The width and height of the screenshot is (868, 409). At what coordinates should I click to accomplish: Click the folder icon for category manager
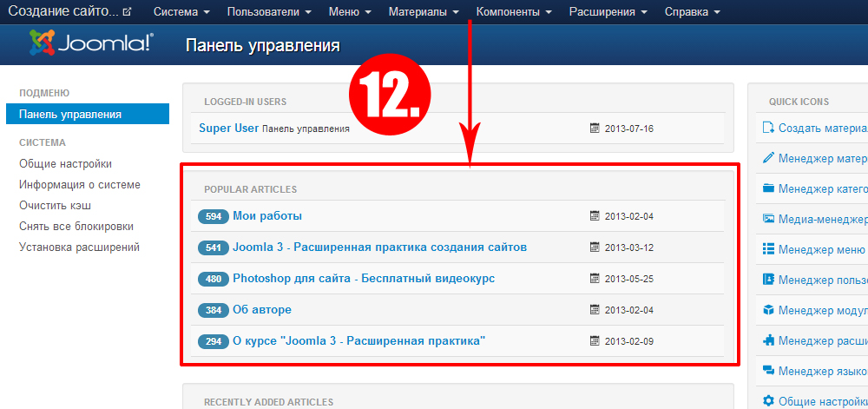click(x=768, y=188)
